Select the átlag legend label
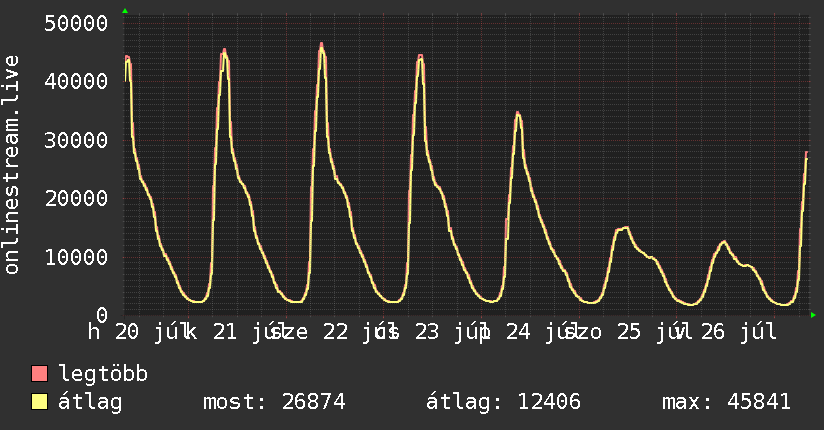This screenshot has width=824, height=430. click(x=90, y=403)
